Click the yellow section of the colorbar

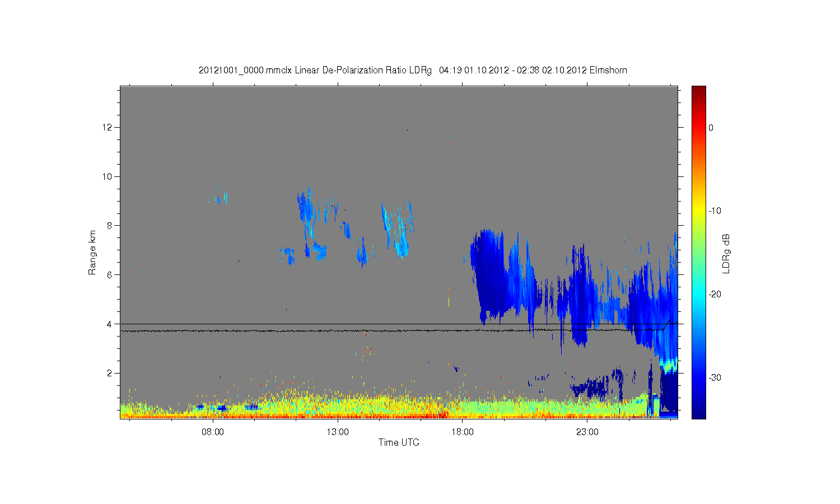(x=699, y=210)
